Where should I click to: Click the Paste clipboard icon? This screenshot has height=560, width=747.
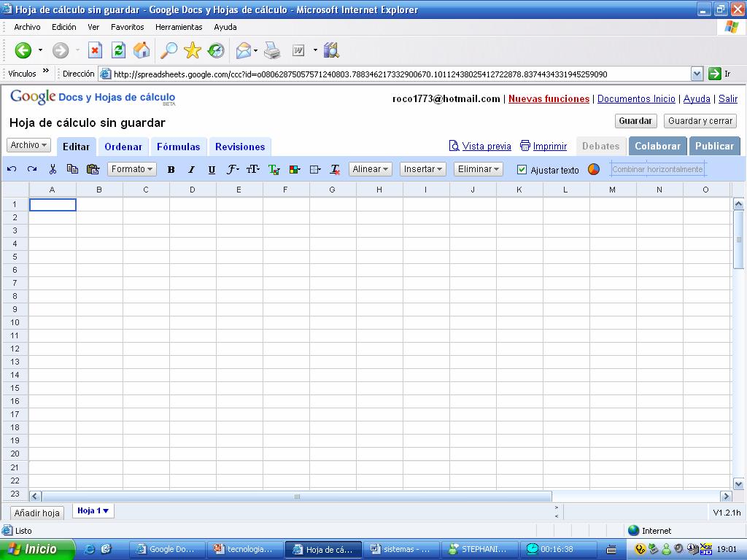(x=93, y=169)
